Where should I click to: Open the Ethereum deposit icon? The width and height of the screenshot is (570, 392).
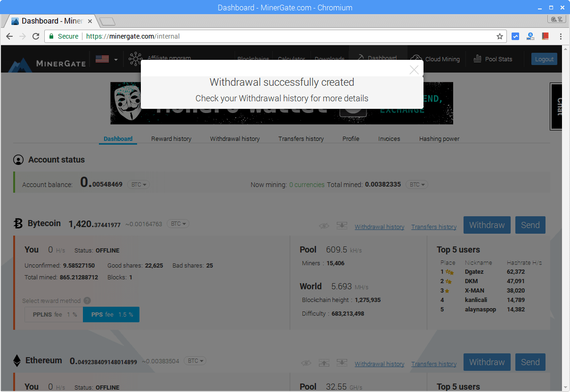tap(342, 362)
